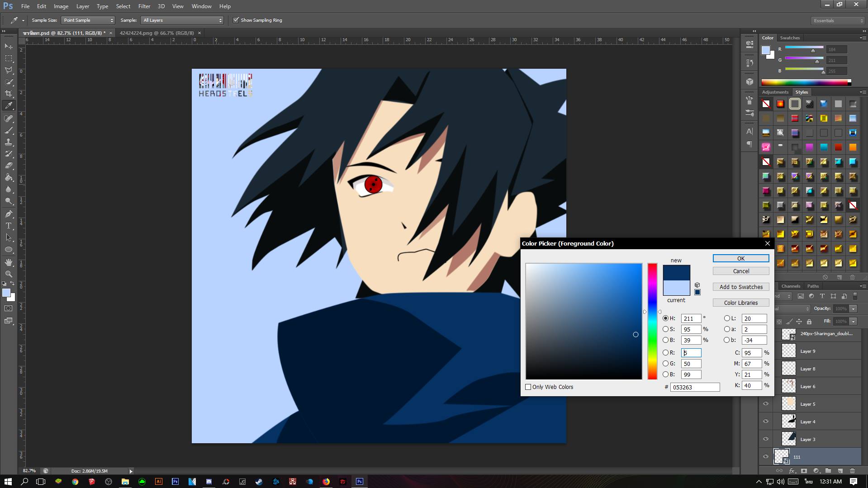Switch to the Swatches tab
The height and width of the screenshot is (488, 868).
point(790,38)
